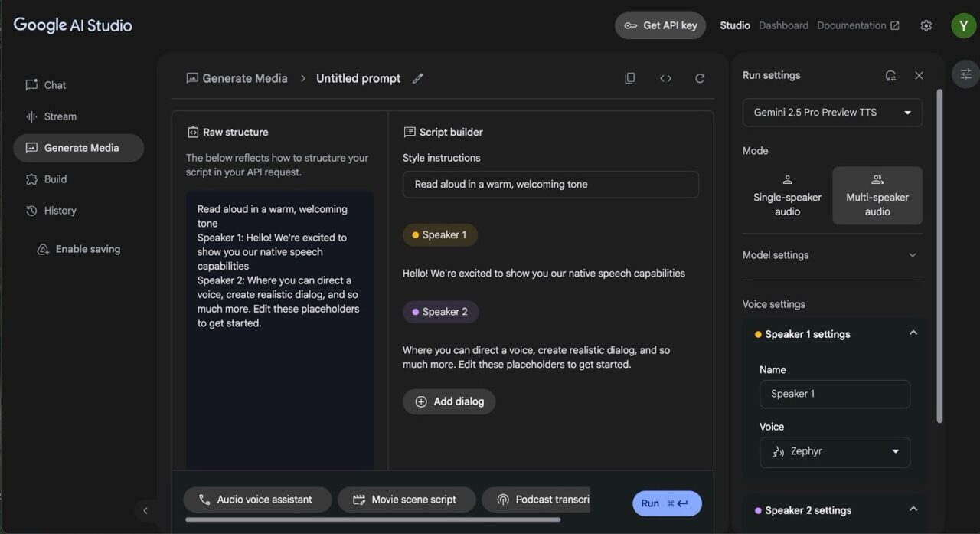Toggle the run settings panel tune icon

coord(965,74)
